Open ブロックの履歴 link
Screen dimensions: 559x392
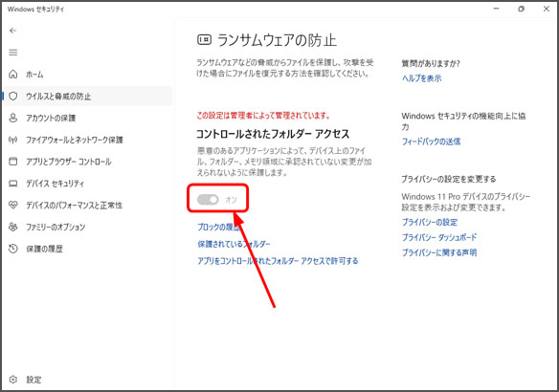pos(218,227)
